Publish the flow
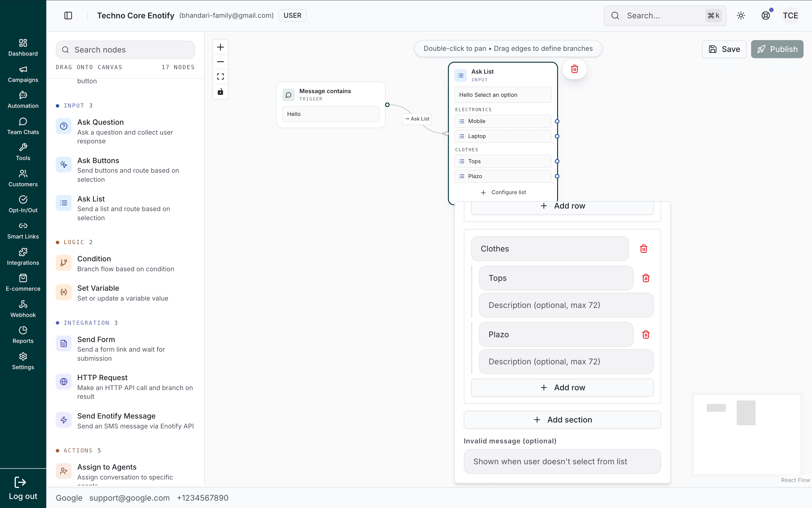 click(777, 49)
